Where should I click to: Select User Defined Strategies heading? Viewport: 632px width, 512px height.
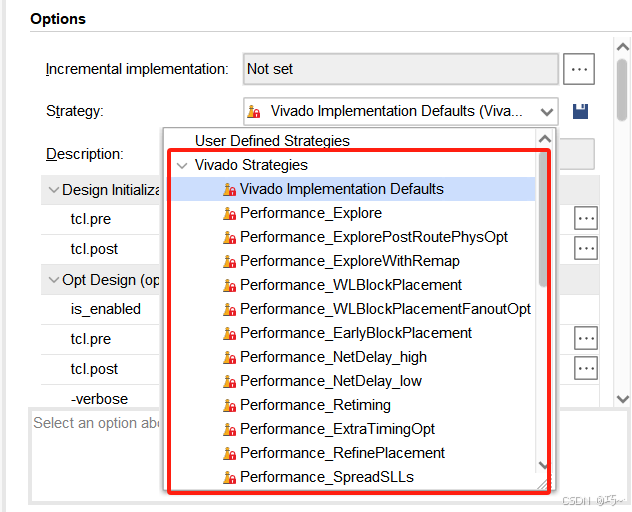[272, 141]
